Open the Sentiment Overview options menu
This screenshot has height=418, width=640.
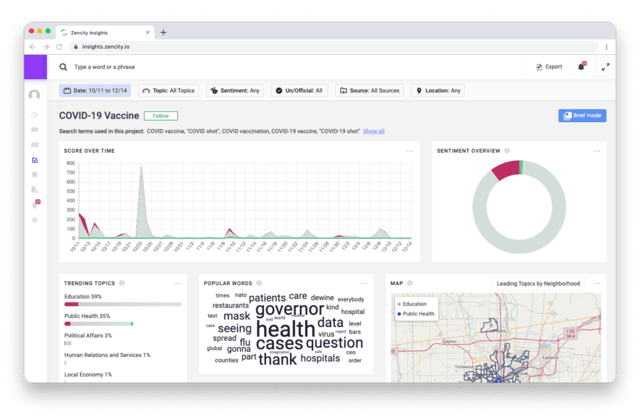click(x=597, y=151)
